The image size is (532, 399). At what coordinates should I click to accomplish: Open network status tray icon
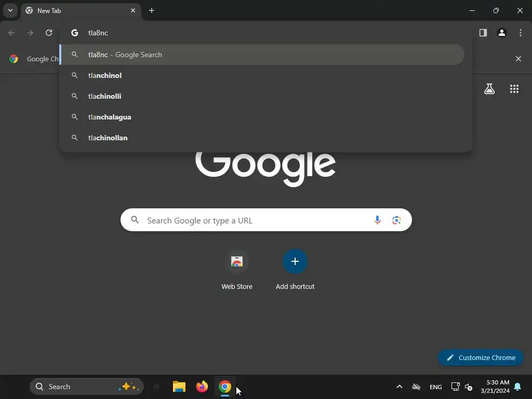[x=455, y=387]
